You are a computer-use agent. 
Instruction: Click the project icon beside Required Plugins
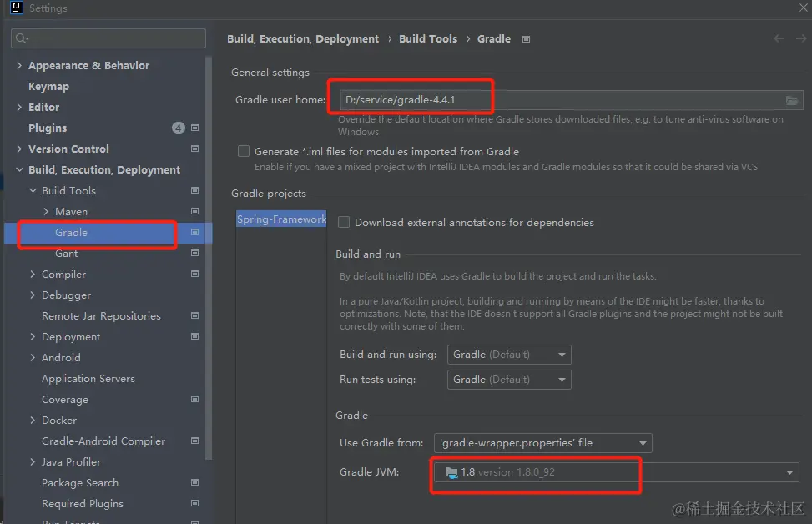point(194,503)
